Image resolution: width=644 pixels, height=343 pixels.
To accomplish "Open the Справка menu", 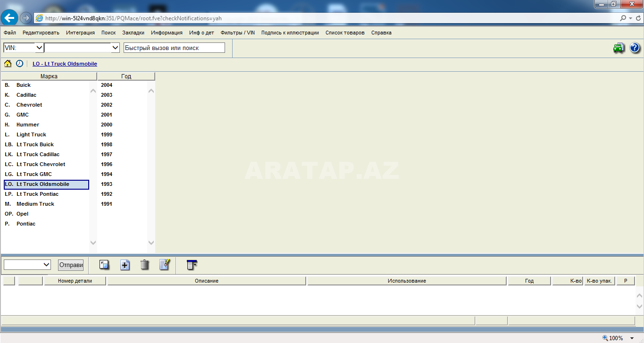I will (381, 33).
